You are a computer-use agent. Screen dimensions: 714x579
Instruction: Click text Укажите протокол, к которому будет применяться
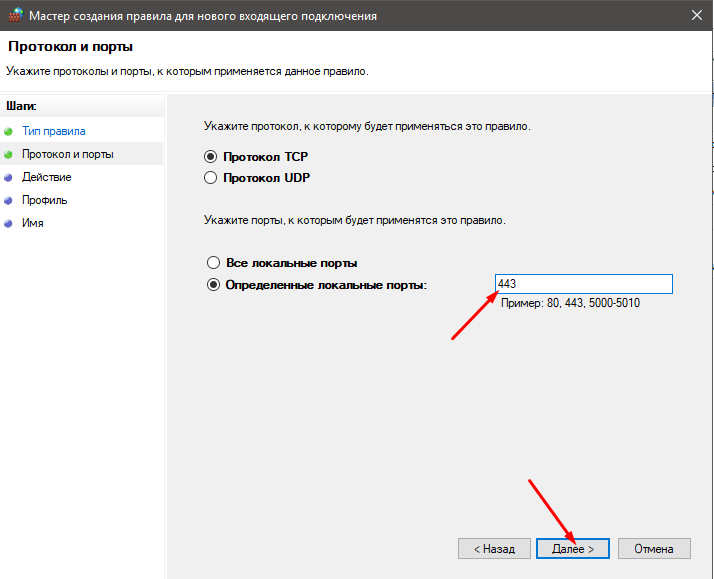(x=367, y=126)
